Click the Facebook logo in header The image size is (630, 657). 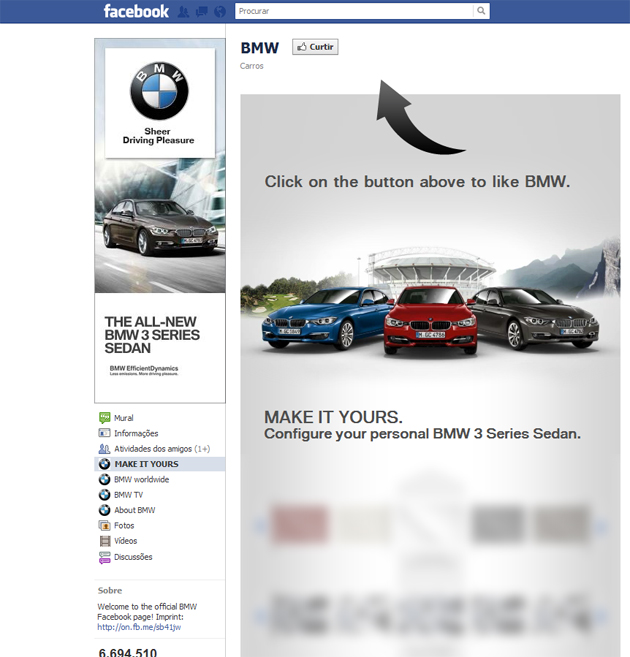[x=136, y=11]
